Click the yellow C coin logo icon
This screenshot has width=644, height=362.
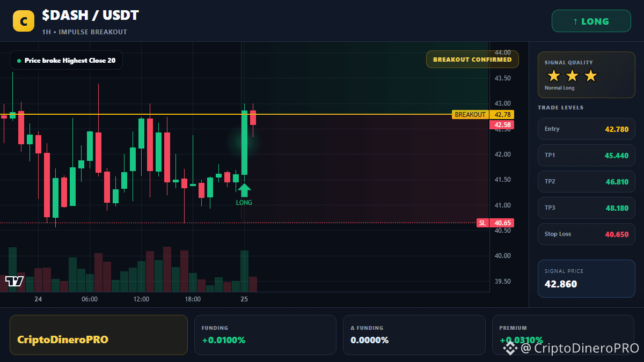click(24, 21)
